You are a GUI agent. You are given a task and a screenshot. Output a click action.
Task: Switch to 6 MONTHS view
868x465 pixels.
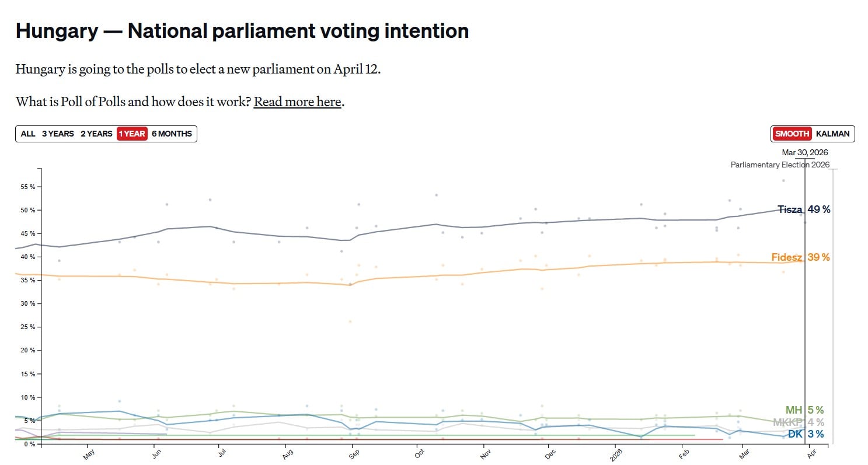click(172, 134)
